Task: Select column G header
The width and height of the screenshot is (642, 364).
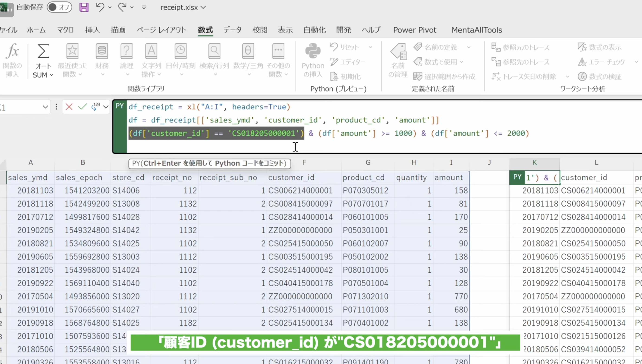Action: [368, 163]
